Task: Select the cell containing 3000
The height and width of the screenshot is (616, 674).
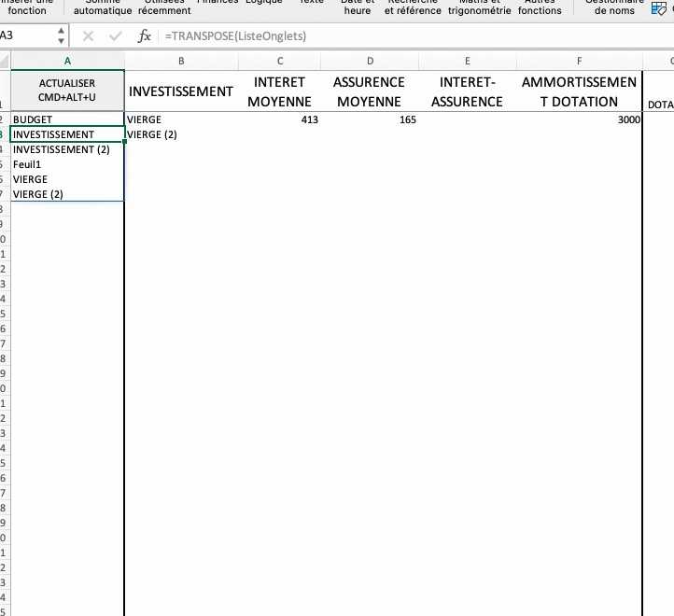Action: pyautogui.click(x=579, y=119)
